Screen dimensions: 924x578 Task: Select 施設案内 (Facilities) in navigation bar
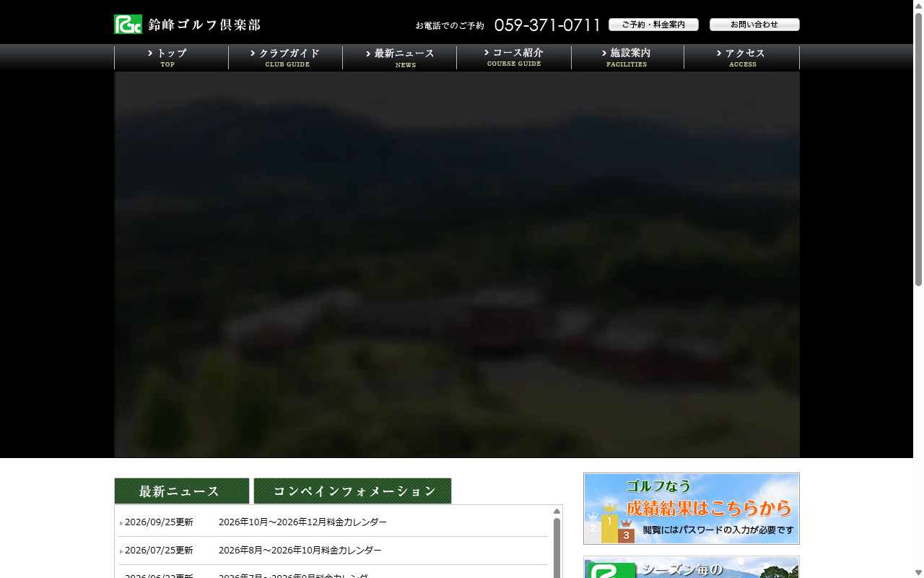pyautogui.click(x=627, y=58)
